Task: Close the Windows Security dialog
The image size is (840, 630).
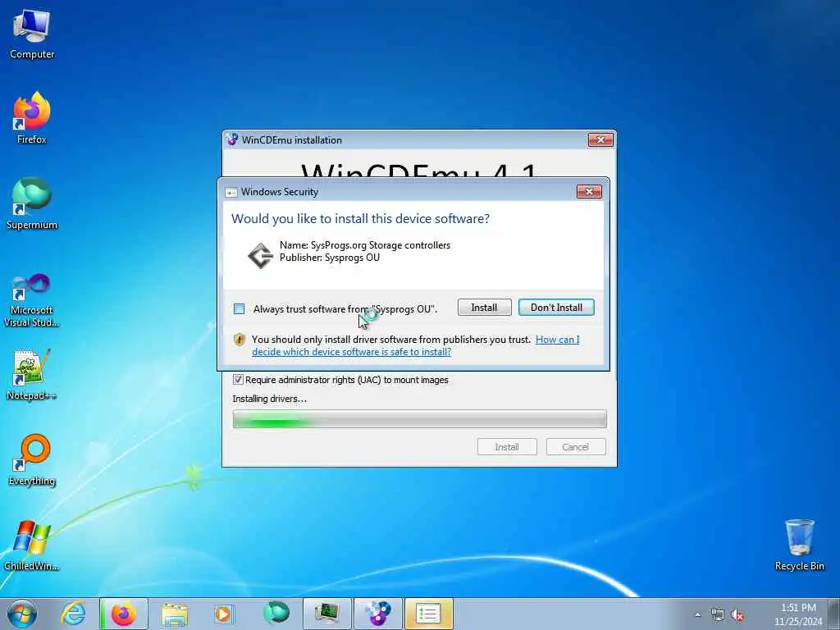Action: click(x=589, y=192)
